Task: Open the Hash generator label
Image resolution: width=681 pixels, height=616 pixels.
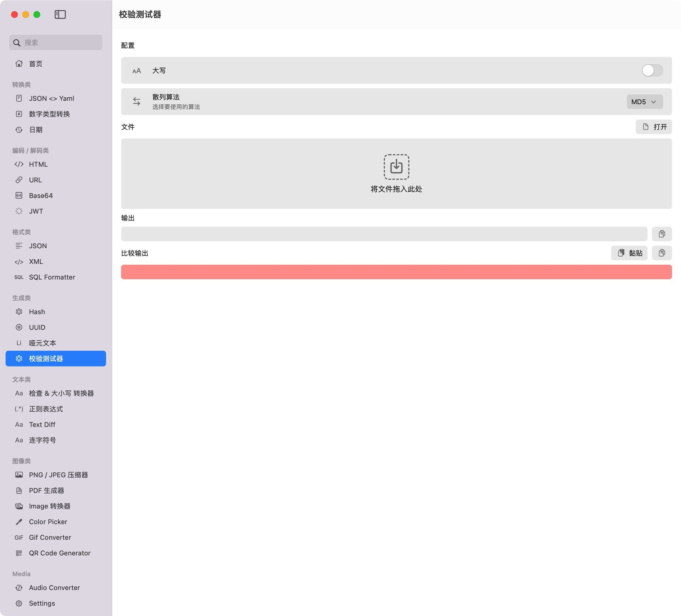Action: coord(37,312)
